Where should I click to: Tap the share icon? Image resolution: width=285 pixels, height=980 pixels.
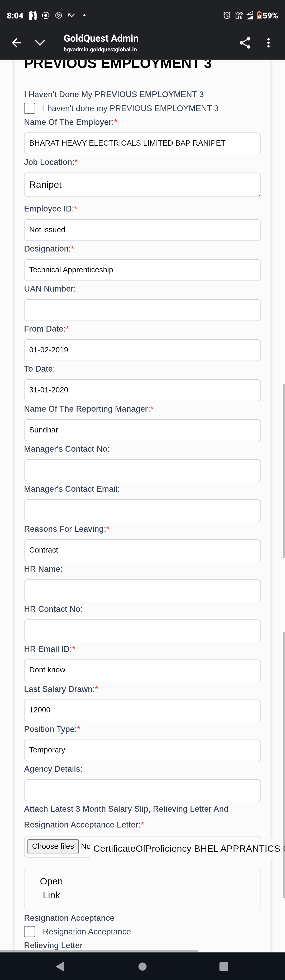pyautogui.click(x=245, y=43)
